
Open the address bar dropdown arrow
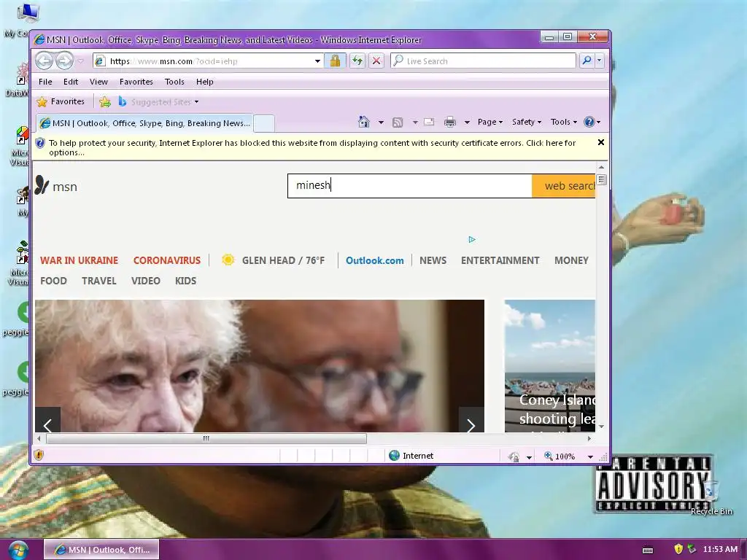coord(317,61)
